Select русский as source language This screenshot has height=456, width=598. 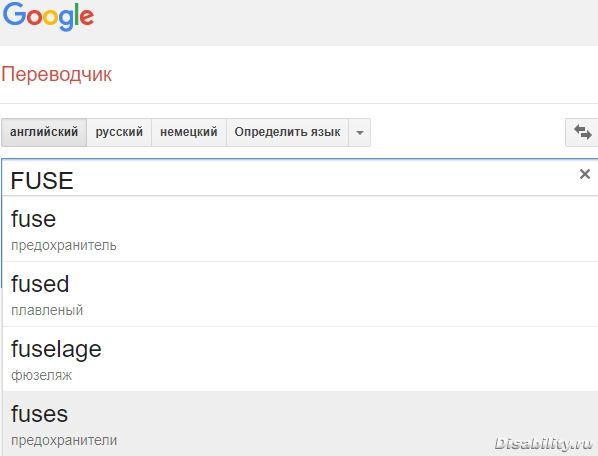[x=119, y=132]
